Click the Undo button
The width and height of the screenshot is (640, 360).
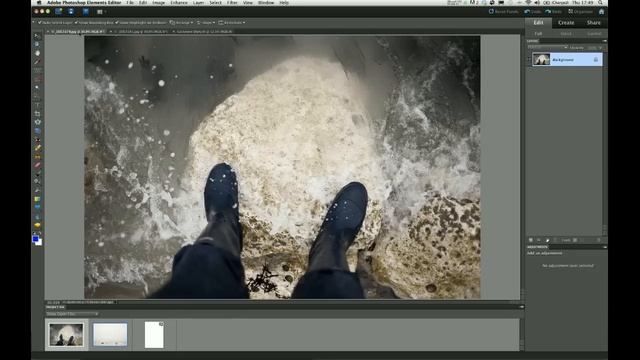point(533,11)
